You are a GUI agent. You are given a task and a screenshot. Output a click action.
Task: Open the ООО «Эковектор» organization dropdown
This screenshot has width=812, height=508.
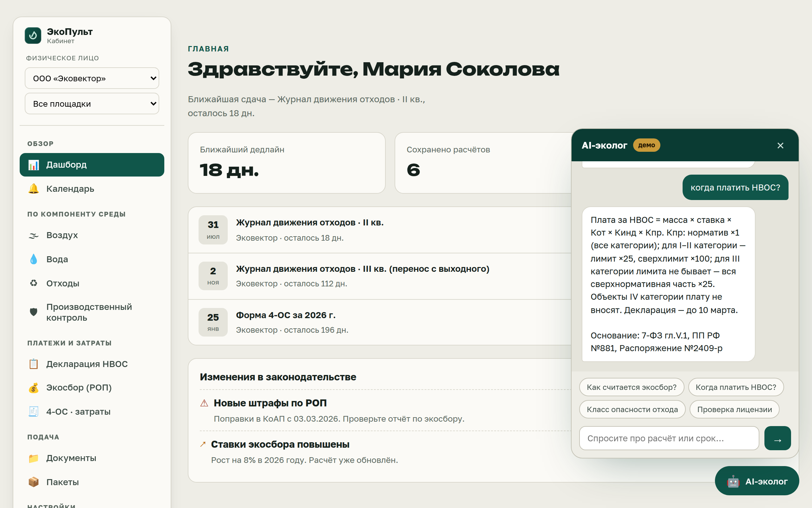[x=92, y=78]
